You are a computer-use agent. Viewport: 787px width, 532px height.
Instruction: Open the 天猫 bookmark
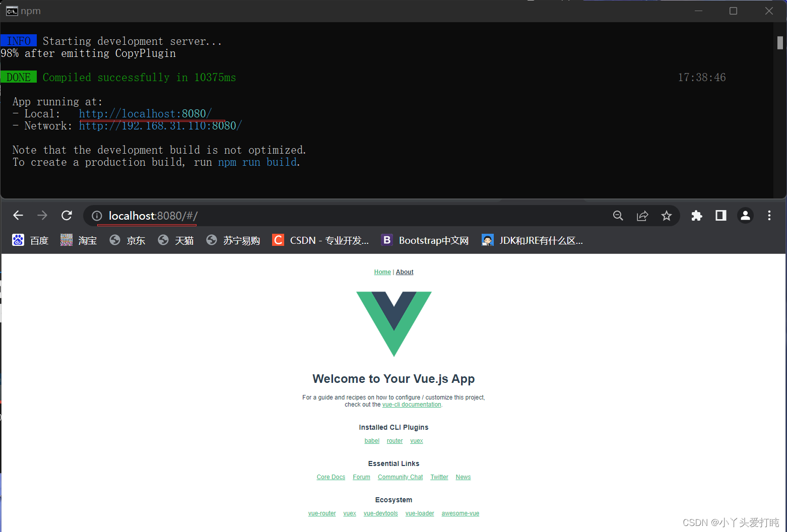[x=175, y=240]
